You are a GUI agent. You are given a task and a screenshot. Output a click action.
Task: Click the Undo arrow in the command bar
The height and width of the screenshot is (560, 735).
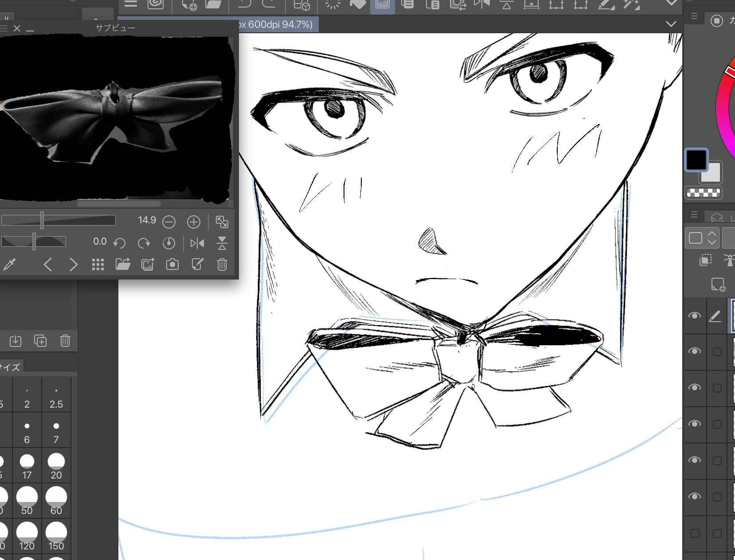(244, 5)
